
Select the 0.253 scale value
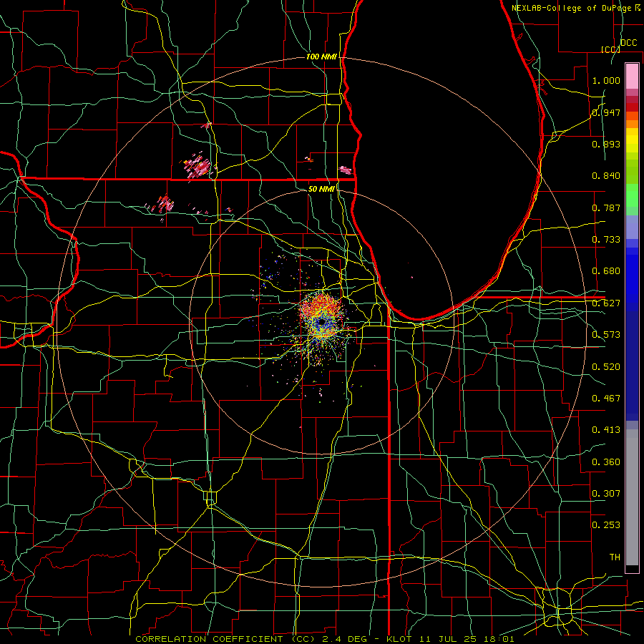pyautogui.click(x=606, y=525)
